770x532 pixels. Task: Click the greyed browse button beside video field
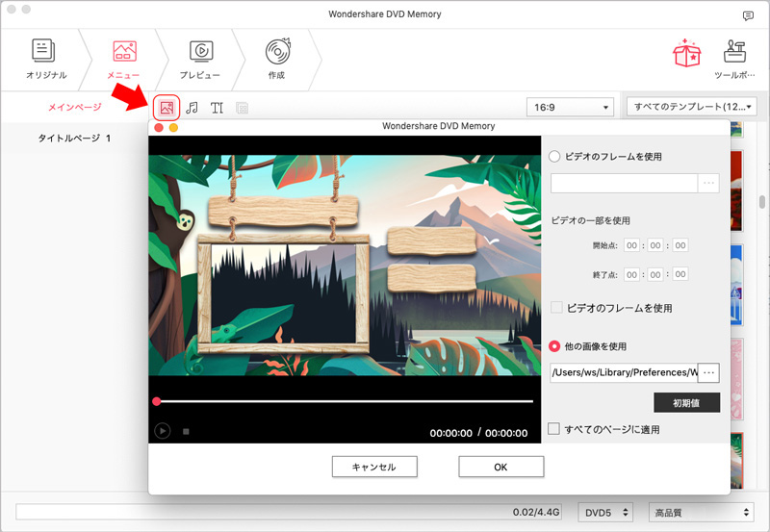[708, 183]
